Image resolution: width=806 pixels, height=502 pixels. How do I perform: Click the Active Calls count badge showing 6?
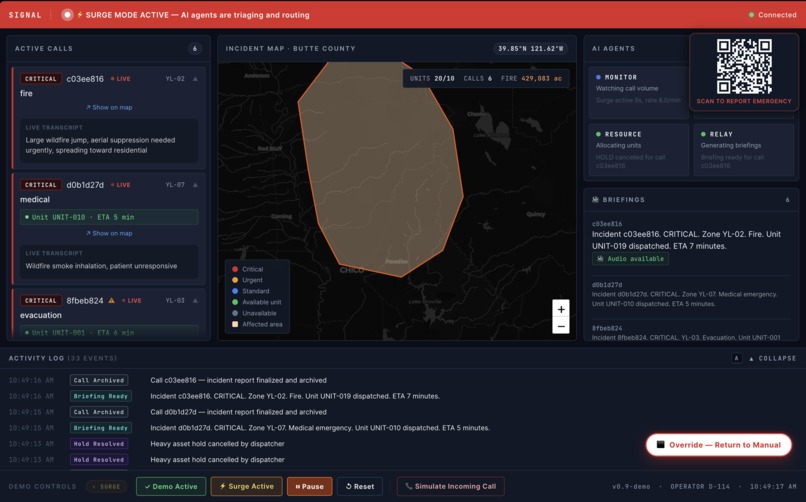pyautogui.click(x=194, y=48)
